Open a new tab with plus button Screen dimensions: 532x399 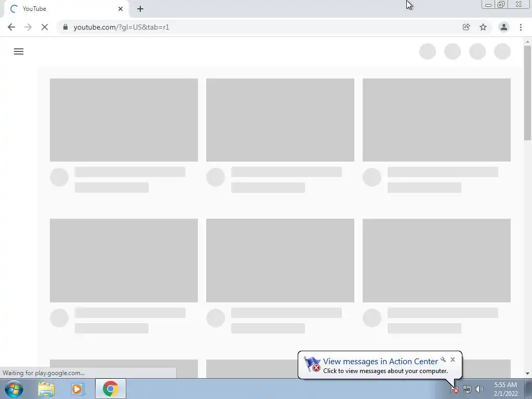tap(140, 9)
